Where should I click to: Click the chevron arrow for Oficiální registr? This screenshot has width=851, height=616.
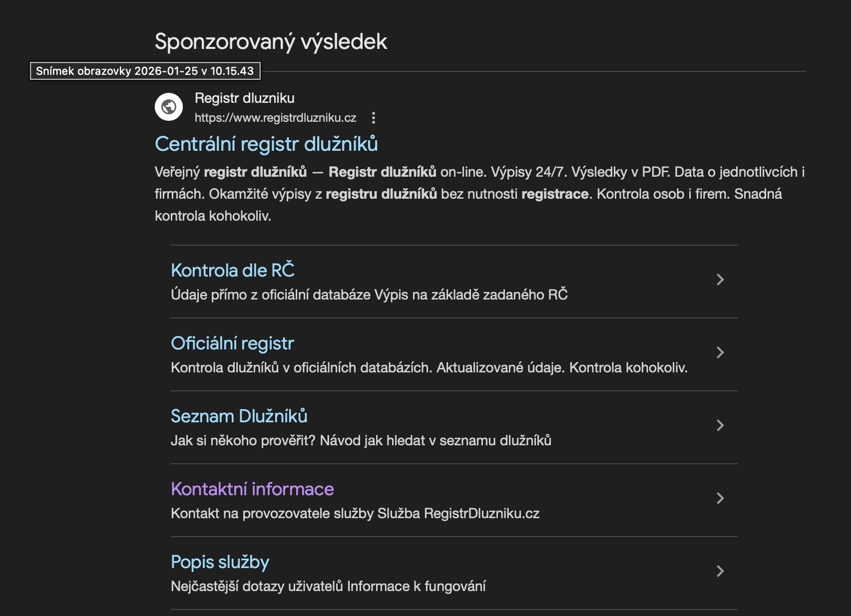(x=720, y=352)
